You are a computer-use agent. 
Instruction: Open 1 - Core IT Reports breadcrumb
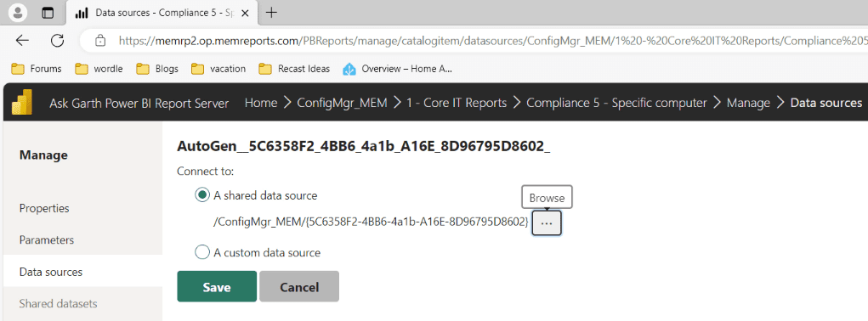457,103
